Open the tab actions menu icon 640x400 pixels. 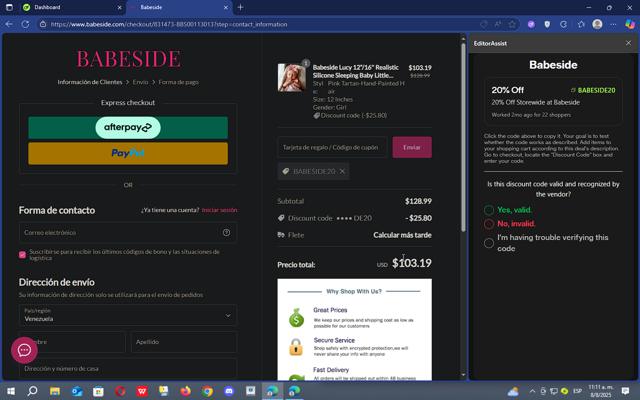click(9, 7)
